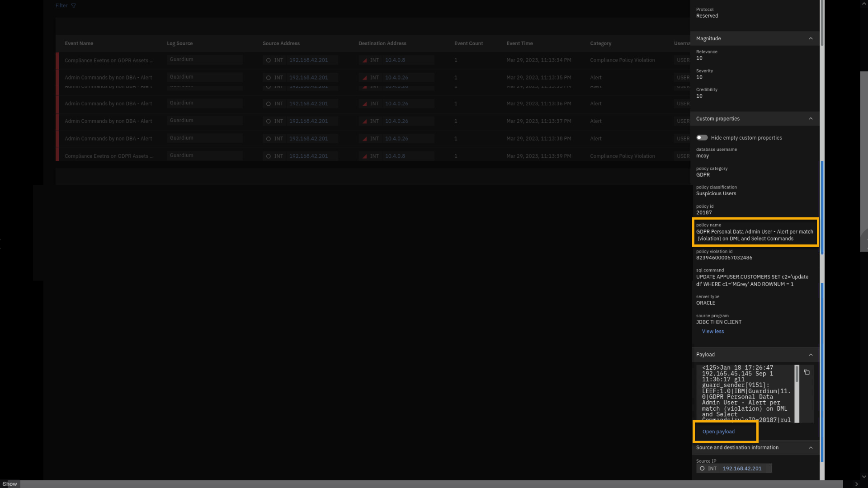The width and height of the screenshot is (868, 488).
Task: Click the circle icon in the first row's source address
Action: tap(269, 61)
